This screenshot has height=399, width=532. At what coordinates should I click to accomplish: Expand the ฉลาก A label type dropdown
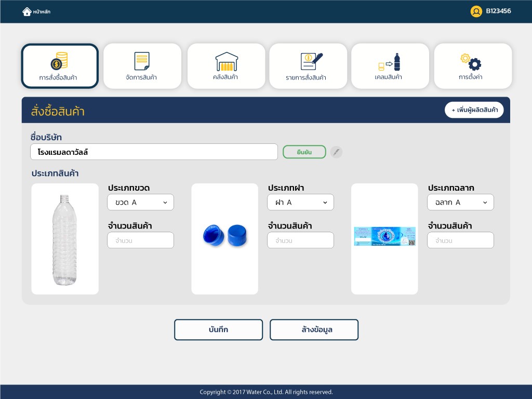460,202
